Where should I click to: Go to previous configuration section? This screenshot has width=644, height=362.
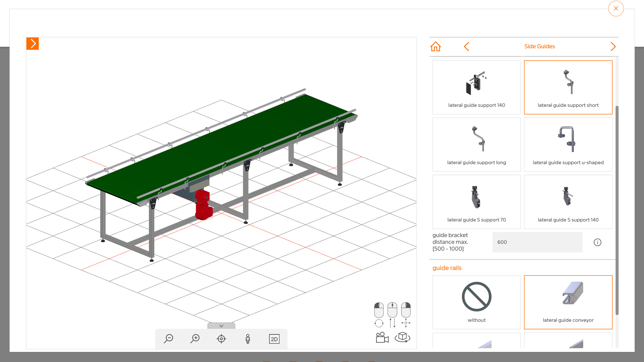pyautogui.click(x=466, y=47)
